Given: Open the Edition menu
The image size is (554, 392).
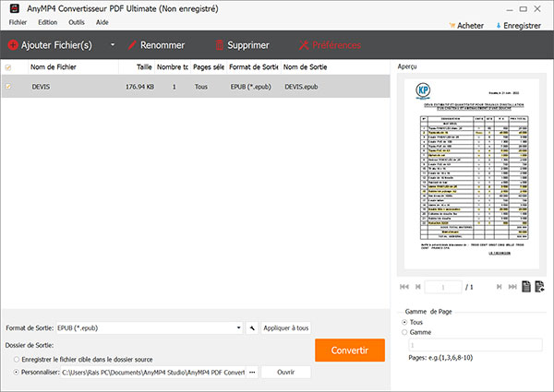Looking at the screenshot, I should [x=48, y=22].
